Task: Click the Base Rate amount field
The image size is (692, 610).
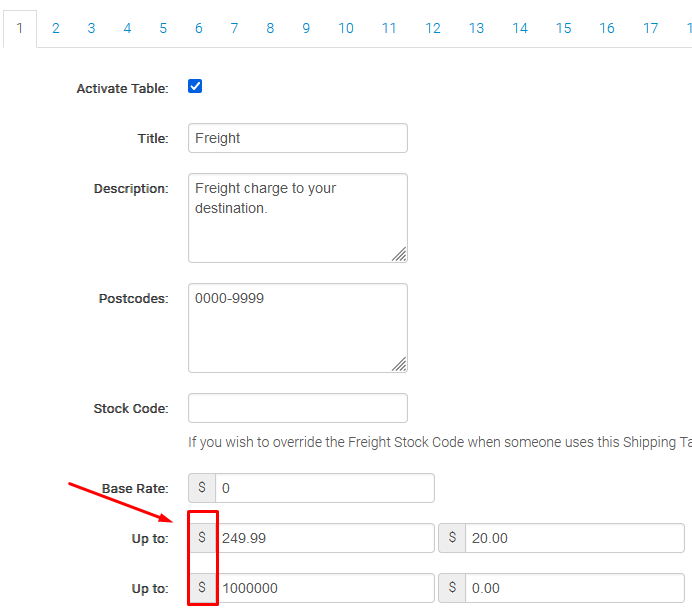Action: (325, 488)
